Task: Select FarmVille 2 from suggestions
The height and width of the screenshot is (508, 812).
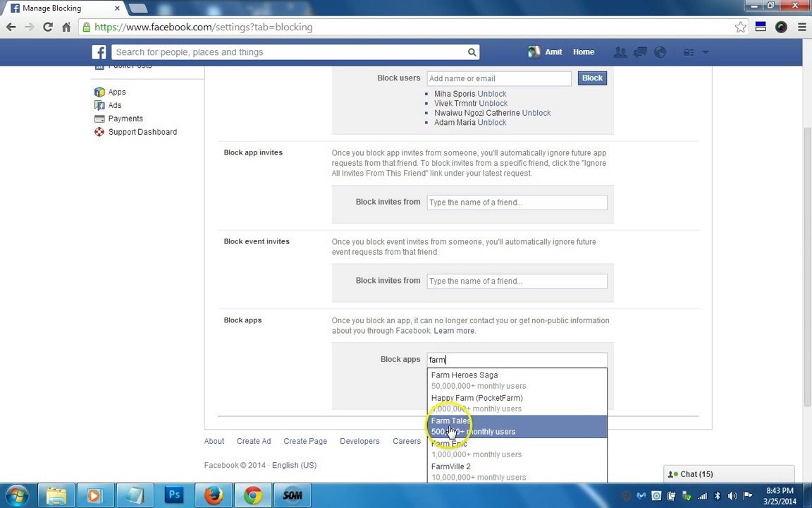Action: tap(517, 472)
